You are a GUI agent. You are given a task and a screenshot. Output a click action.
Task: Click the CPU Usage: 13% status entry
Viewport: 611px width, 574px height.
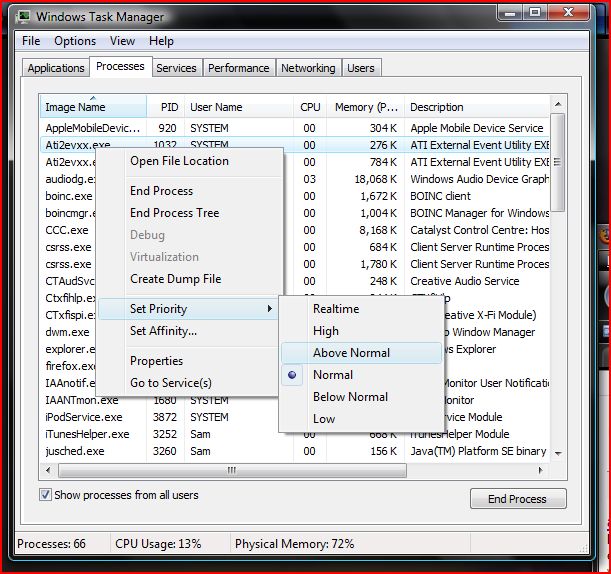tap(158, 544)
